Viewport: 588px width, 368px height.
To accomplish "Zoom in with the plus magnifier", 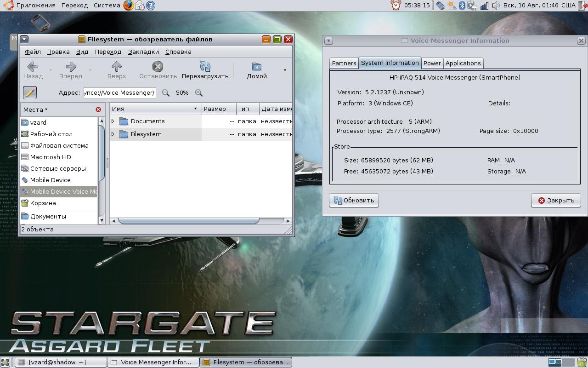I will coord(199,93).
